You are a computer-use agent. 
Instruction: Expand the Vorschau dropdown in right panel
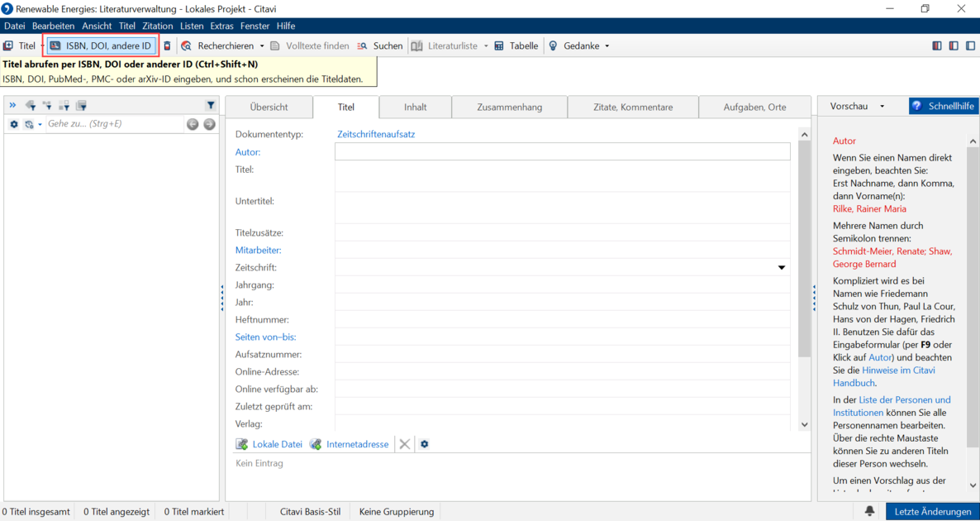click(x=882, y=107)
